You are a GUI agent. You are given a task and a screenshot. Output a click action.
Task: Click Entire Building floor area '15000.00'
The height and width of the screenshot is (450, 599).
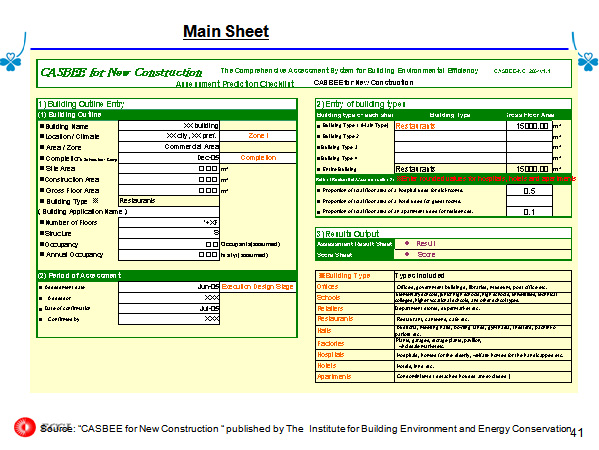[x=529, y=168]
